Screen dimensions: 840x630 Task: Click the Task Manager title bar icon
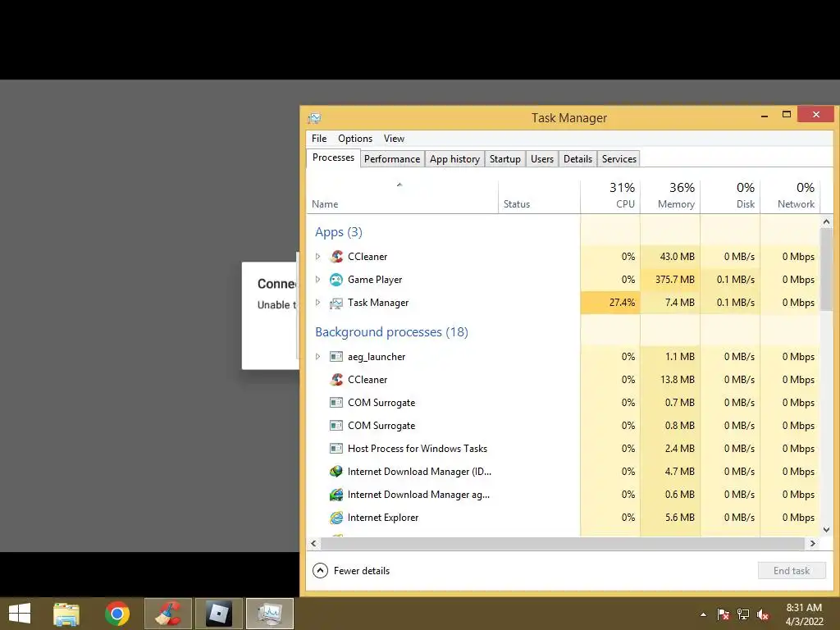314,118
